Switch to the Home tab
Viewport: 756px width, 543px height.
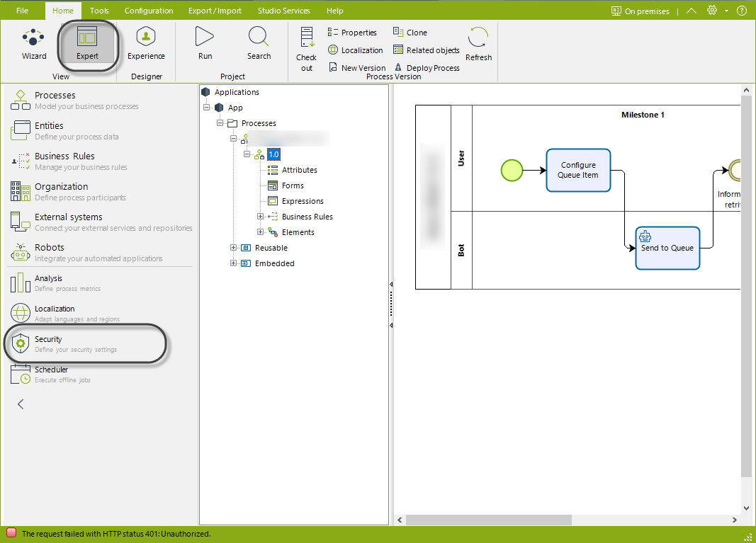[x=63, y=11]
